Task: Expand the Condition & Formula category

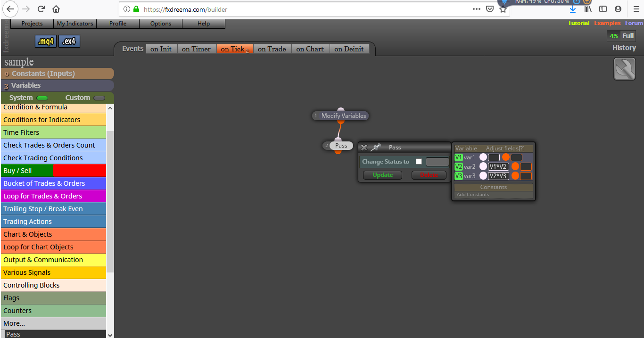Action: pyautogui.click(x=53, y=107)
